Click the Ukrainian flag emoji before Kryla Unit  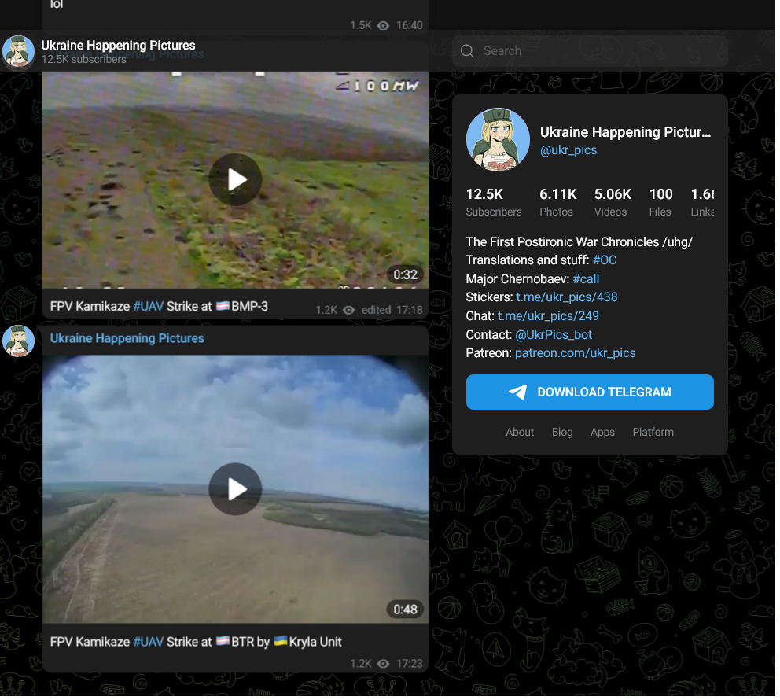click(281, 641)
